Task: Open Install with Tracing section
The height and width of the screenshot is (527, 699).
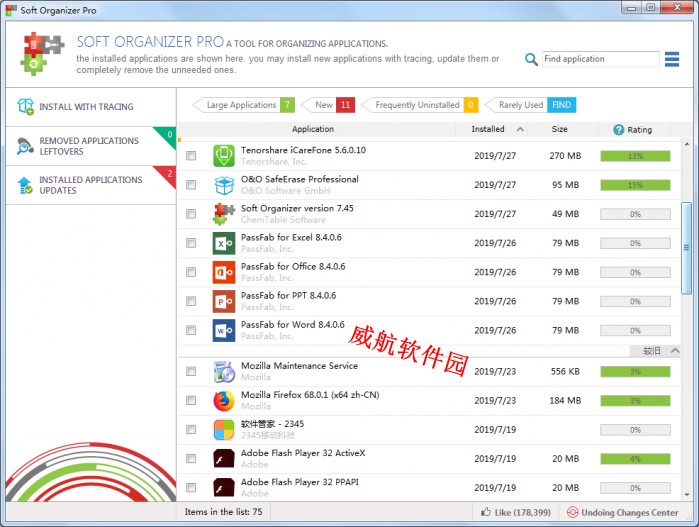Action: (86, 107)
